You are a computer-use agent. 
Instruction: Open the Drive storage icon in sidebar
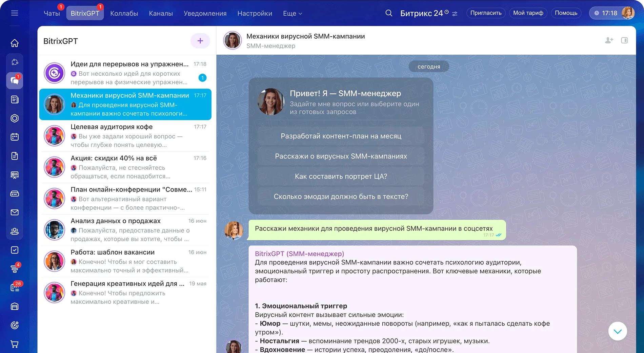15,194
